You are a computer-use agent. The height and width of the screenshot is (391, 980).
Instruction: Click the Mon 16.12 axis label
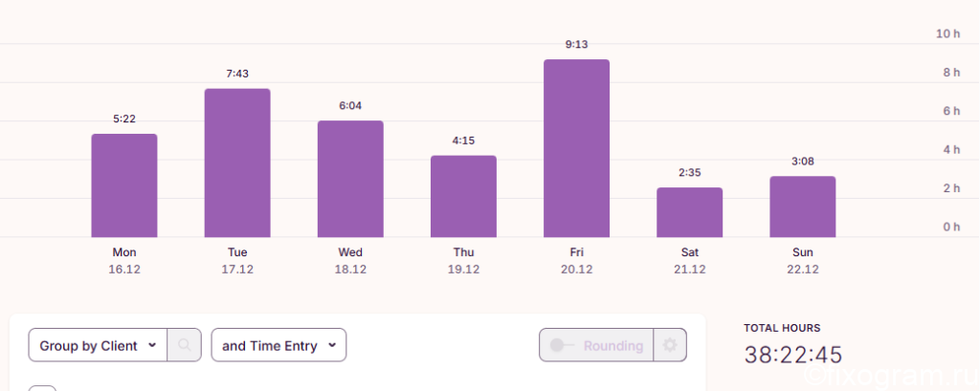pyautogui.click(x=124, y=261)
